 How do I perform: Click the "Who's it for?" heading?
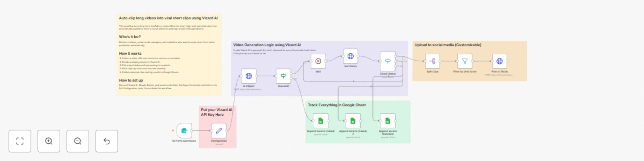(130, 37)
